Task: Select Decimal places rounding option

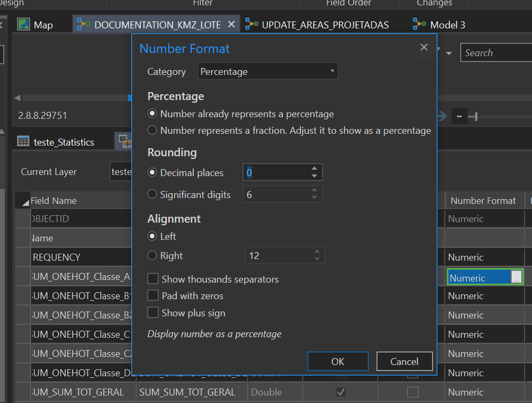Action: tap(152, 172)
